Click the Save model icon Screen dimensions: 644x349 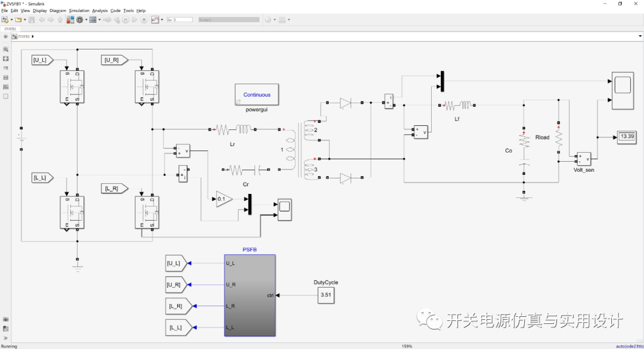31,19
